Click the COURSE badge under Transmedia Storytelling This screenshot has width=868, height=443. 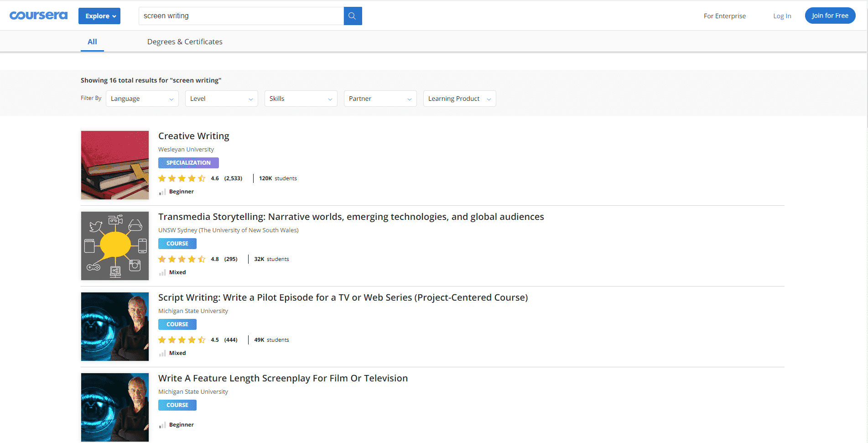177,244
